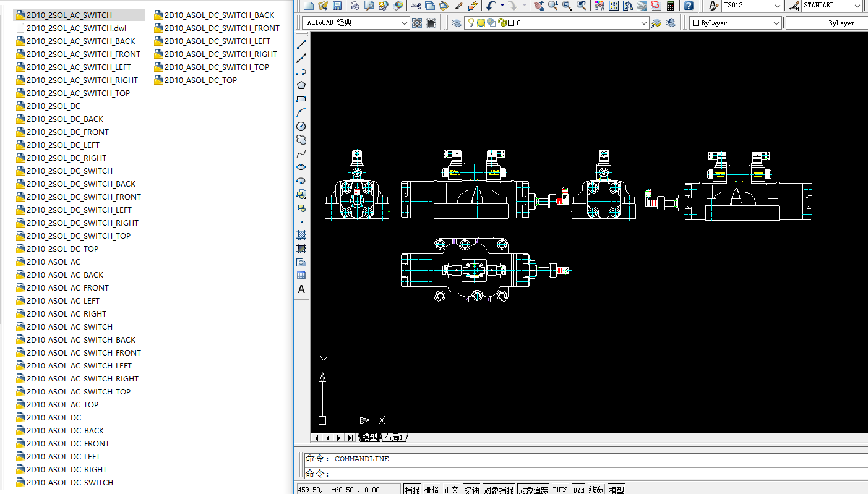Switch to the 模型 model tab
Screen dimensions: 868x494
point(370,438)
